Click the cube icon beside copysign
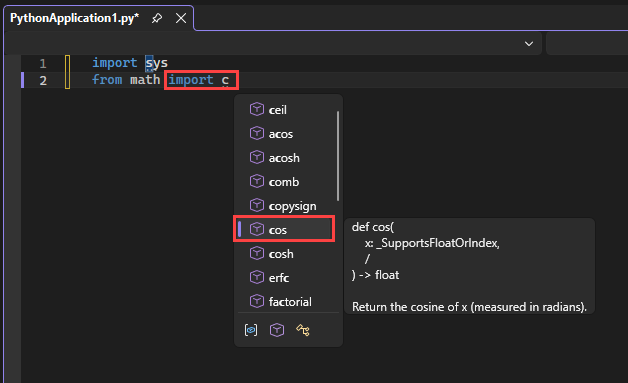The image size is (628, 383). pos(257,205)
